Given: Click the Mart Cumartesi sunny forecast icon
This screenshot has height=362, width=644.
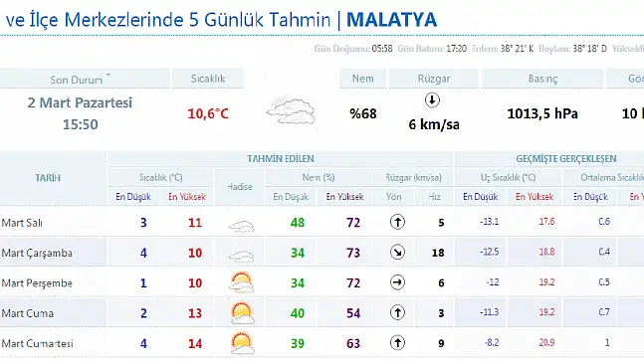Looking at the screenshot, I should [242, 343].
